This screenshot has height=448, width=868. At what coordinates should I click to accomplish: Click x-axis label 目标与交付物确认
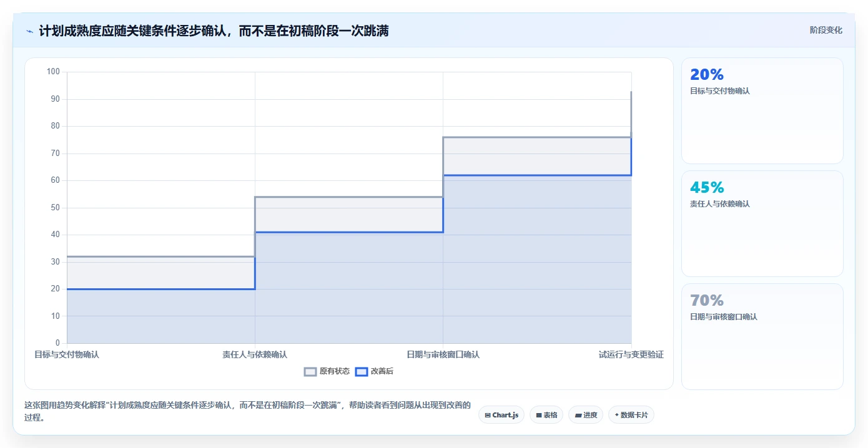tap(67, 354)
